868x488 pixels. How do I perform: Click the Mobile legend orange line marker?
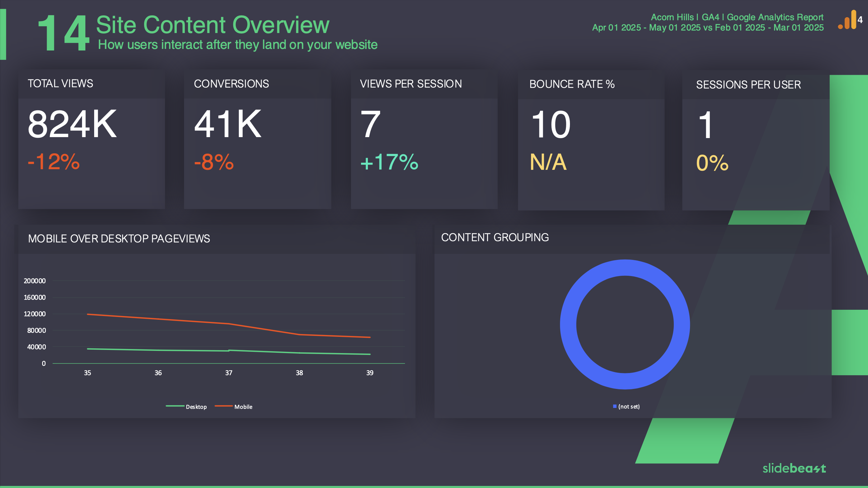pyautogui.click(x=224, y=406)
